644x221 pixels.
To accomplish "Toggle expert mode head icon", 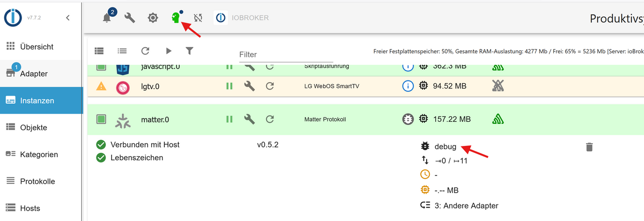I will 175,18.
